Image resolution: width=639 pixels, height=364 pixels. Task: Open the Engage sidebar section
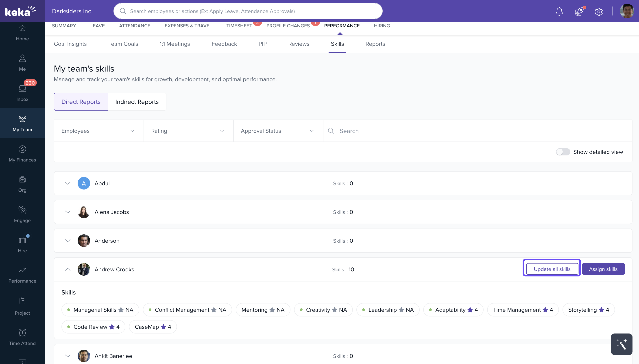coord(22,214)
